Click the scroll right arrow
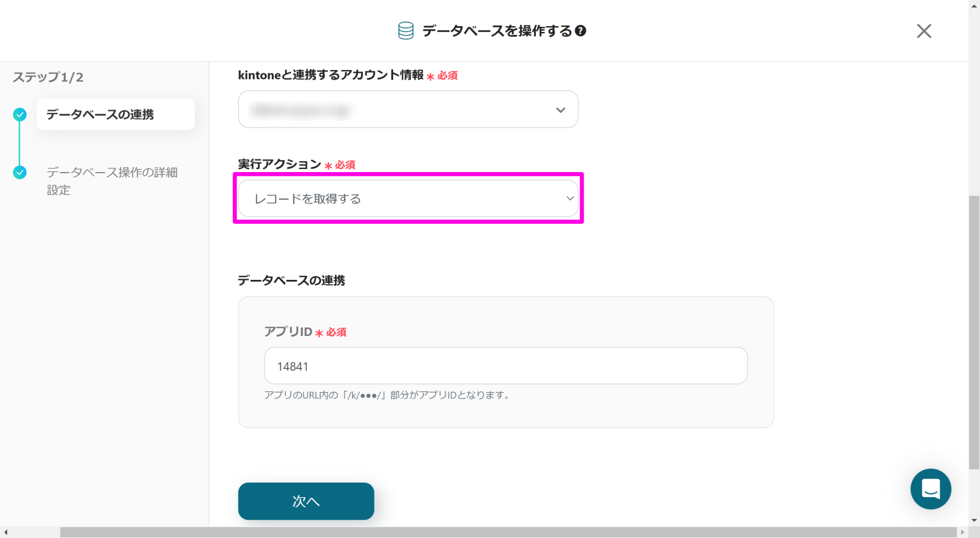 (963, 532)
